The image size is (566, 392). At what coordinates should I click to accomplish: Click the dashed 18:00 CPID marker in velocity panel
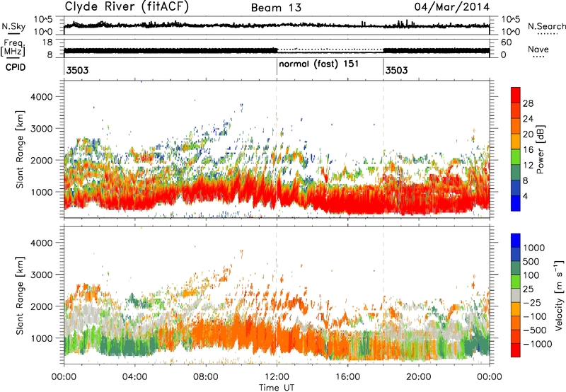point(383,295)
